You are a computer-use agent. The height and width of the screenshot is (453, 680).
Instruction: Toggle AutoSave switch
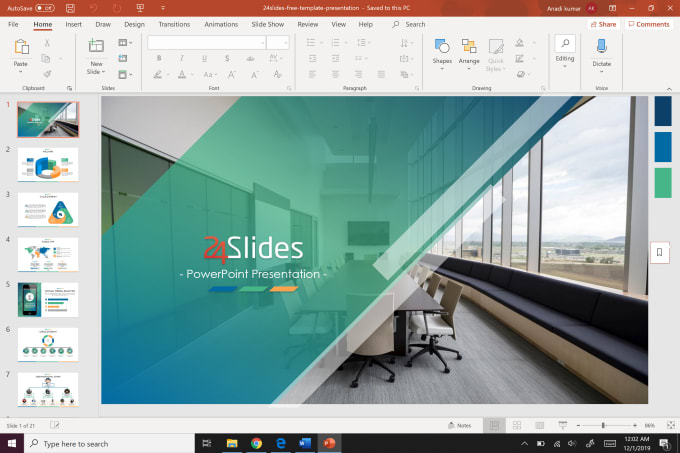point(45,8)
